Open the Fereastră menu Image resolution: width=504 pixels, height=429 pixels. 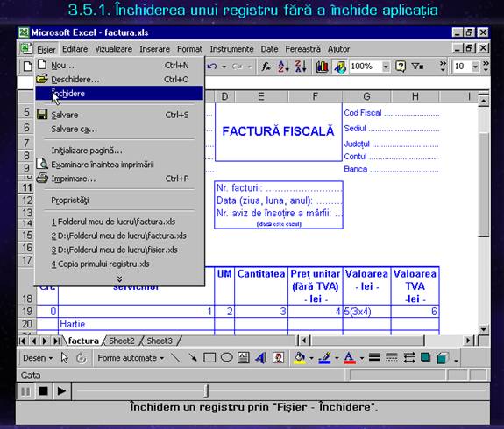302,49
